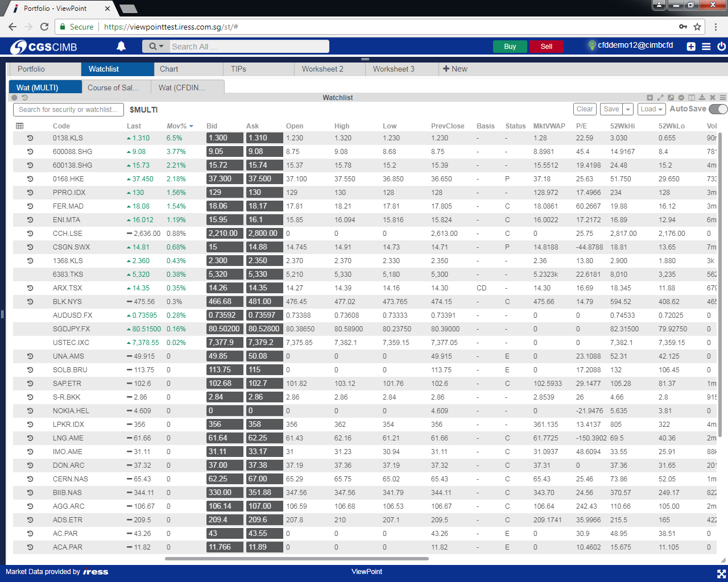The width and height of the screenshot is (728, 582).
Task: Open the Chrome three-dot menu
Action: tap(716, 27)
